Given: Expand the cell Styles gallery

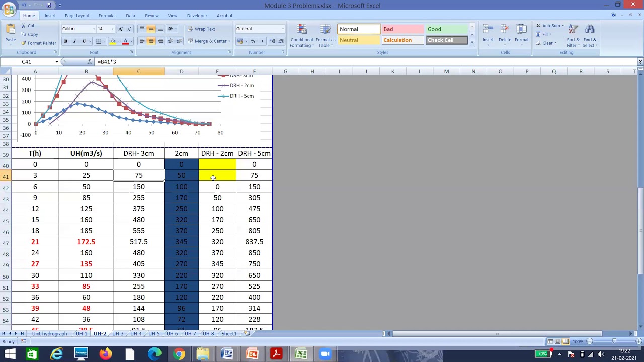Looking at the screenshot, I should tap(472, 43).
